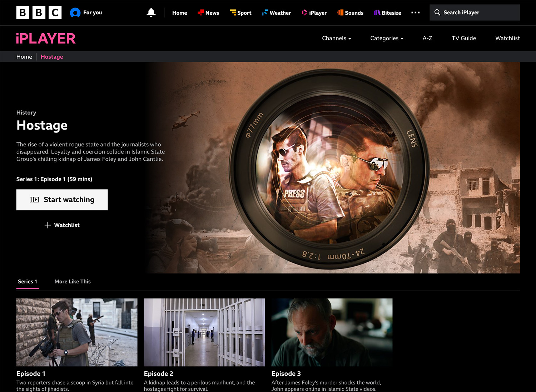
Task: Select the Series 1 tab
Action: click(28, 281)
